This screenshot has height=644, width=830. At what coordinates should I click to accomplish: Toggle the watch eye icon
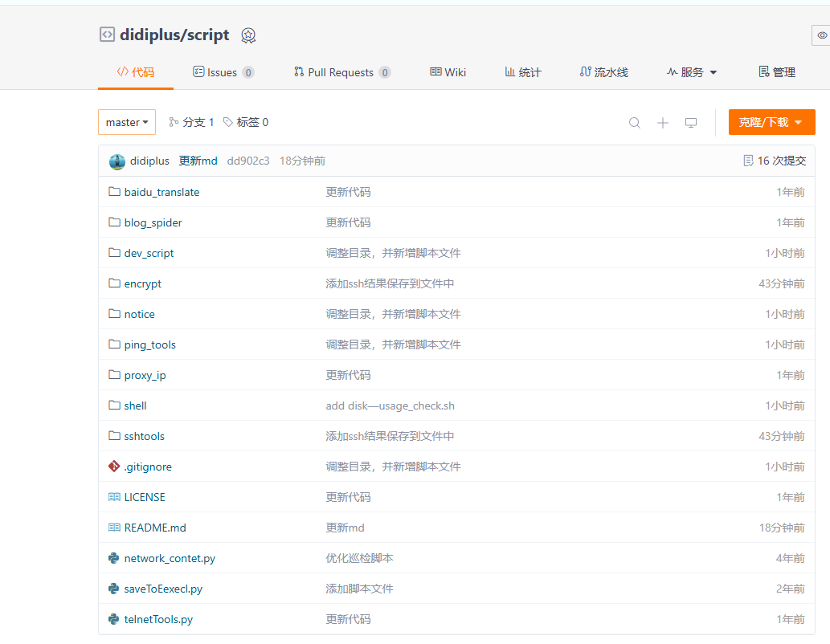pos(821,35)
